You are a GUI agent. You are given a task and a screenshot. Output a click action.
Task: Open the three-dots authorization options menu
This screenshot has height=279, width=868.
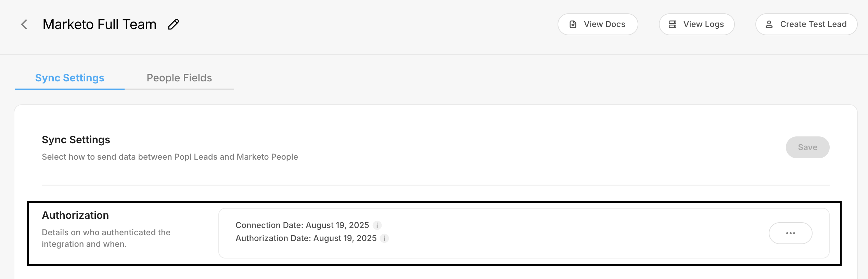point(790,233)
